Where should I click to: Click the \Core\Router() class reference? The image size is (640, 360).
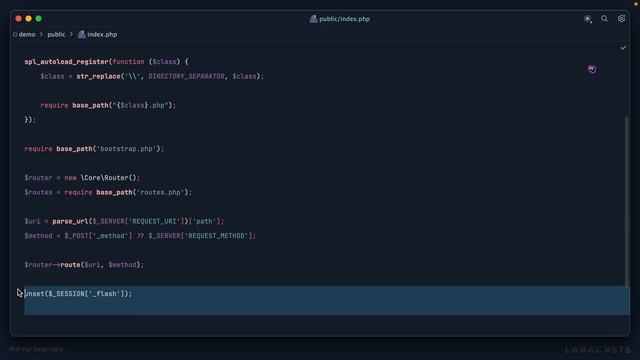coord(108,178)
